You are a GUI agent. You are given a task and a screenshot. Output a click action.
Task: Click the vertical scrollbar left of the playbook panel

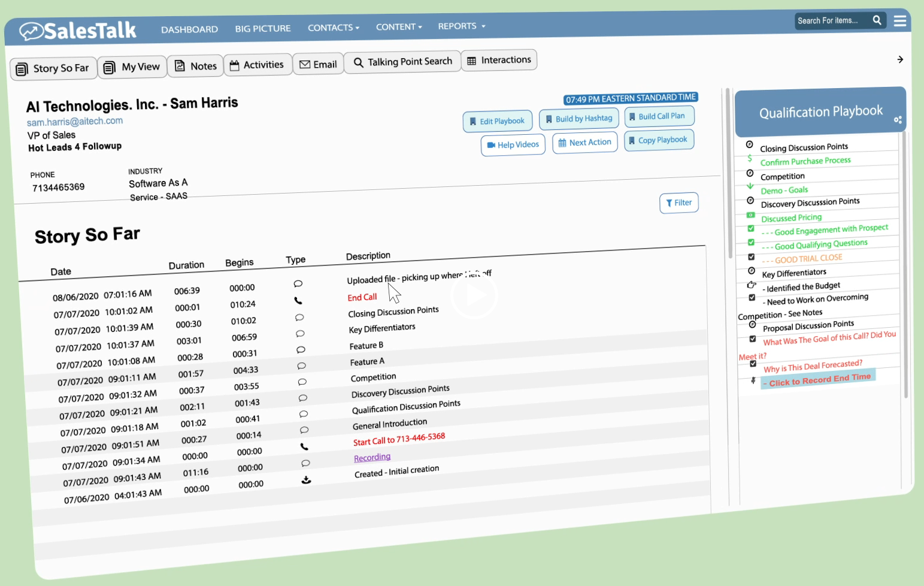tap(729, 174)
